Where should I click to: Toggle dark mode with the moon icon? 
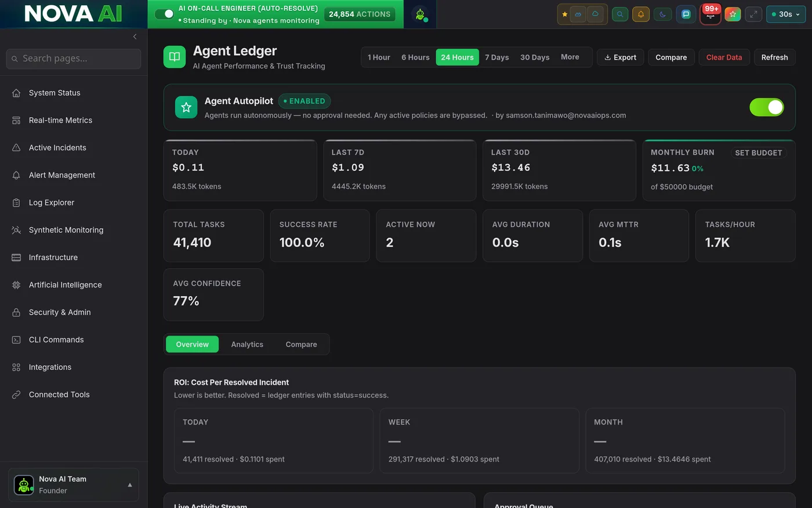(x=663, y=15)
